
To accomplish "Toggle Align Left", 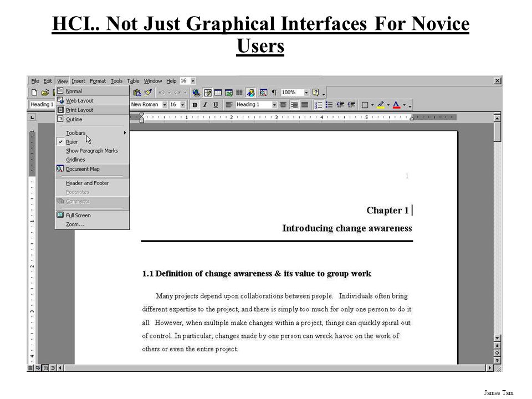I will click(x=229, y=105).
